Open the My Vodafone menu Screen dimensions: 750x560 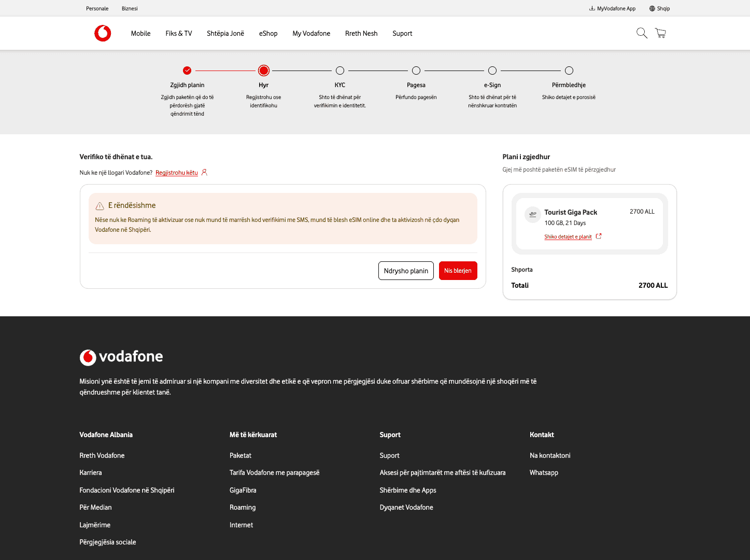(312, 33)
